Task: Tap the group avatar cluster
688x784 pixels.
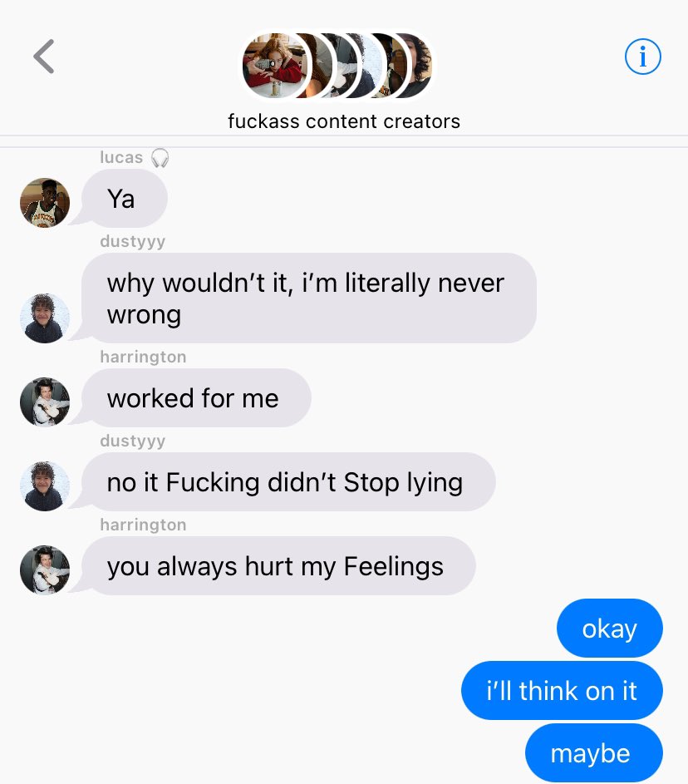Action: [x=337, y=66]
